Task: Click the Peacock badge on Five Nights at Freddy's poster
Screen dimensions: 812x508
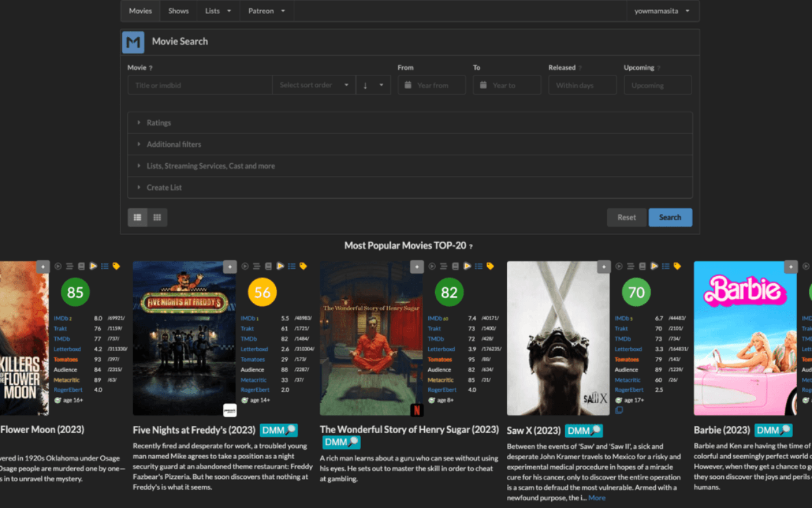Action: [x=230, y=410]
